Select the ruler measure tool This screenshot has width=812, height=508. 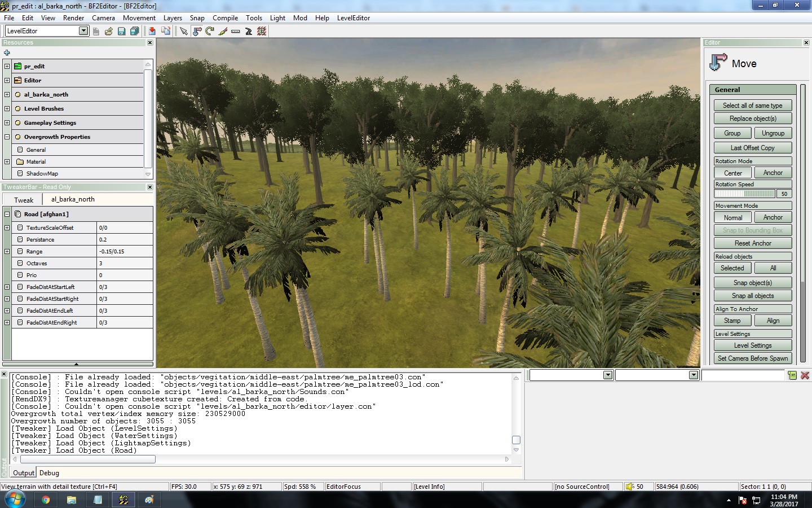tap(236, 31)
